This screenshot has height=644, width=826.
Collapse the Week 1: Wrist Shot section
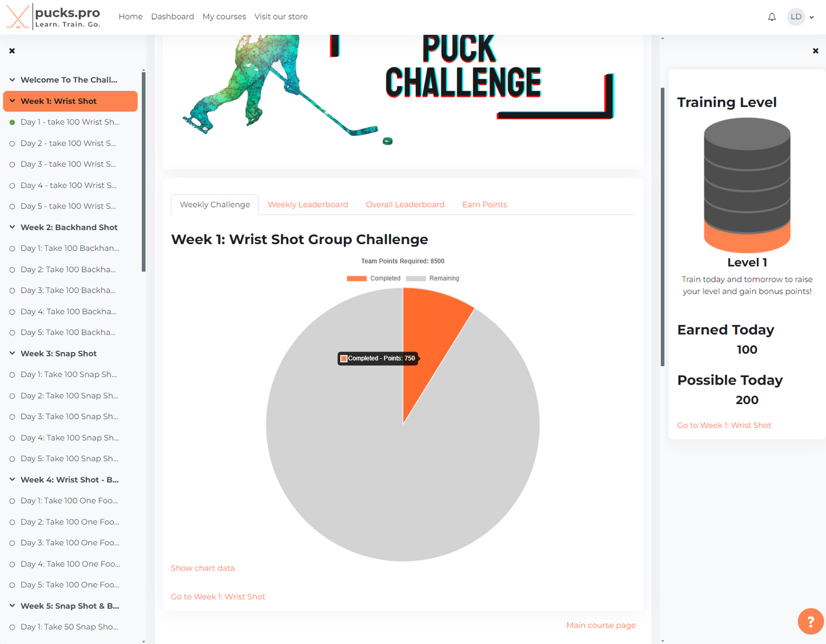coord(12,101)
